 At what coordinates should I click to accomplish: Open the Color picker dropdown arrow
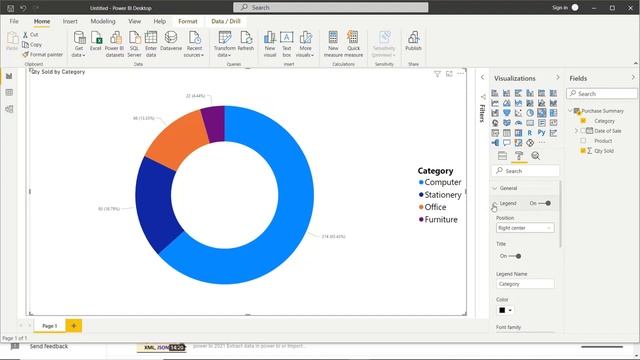coord(510,311)
